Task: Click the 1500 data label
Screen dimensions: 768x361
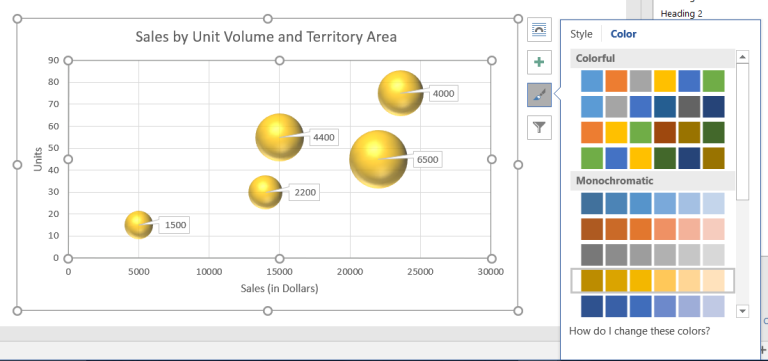Action: [x=175, y=225]
